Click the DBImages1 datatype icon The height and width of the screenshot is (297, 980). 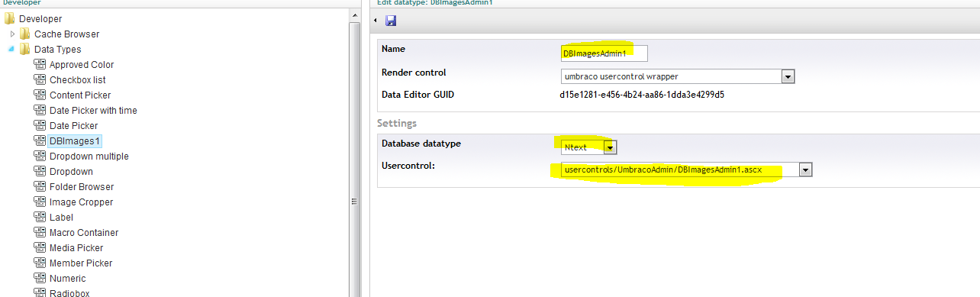point(40,140)
